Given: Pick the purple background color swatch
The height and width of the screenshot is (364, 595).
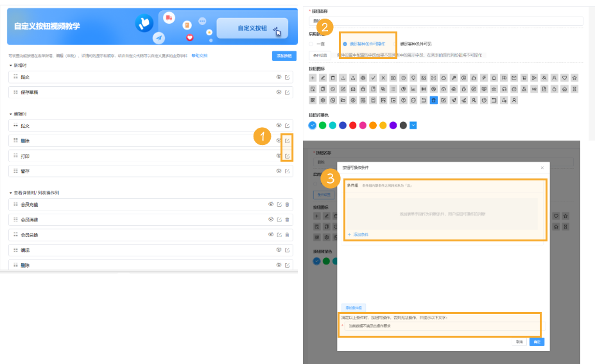Looking at the screenshot, I should tap(393, 125).
